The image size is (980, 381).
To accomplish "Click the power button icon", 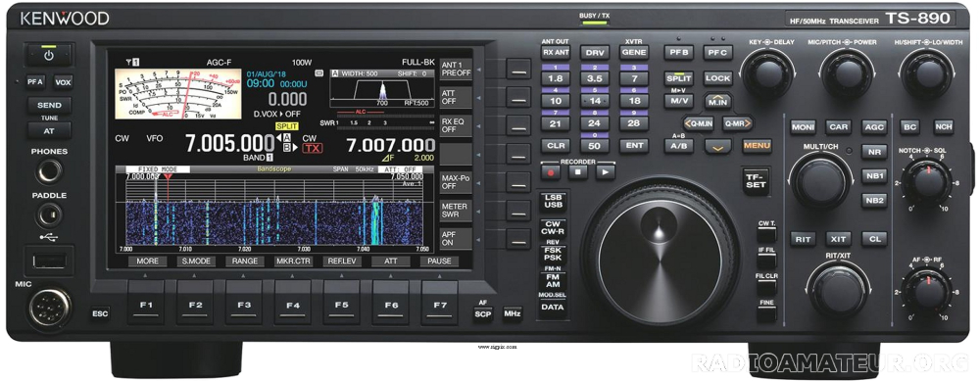I will pyautogui.click(x=49, y=56).
